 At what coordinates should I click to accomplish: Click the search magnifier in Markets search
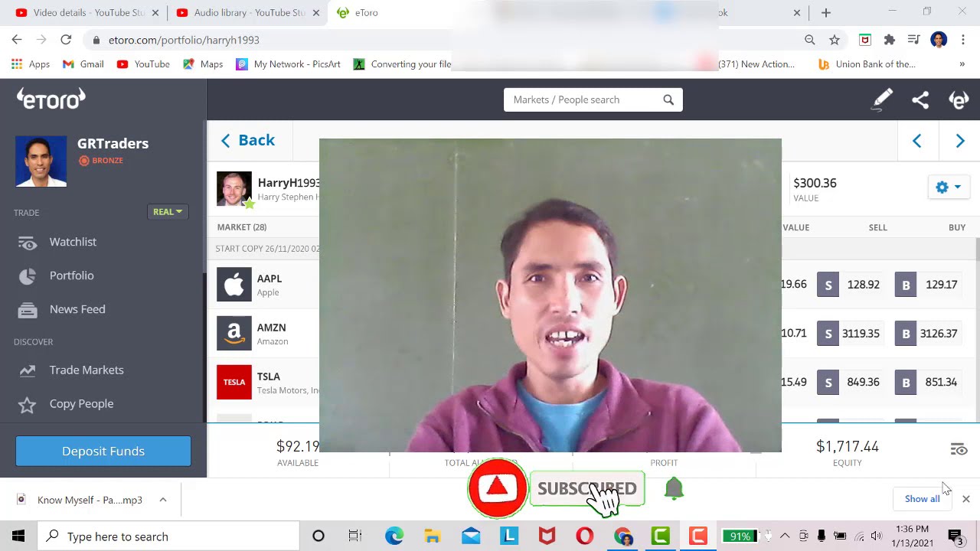[668, 99]
